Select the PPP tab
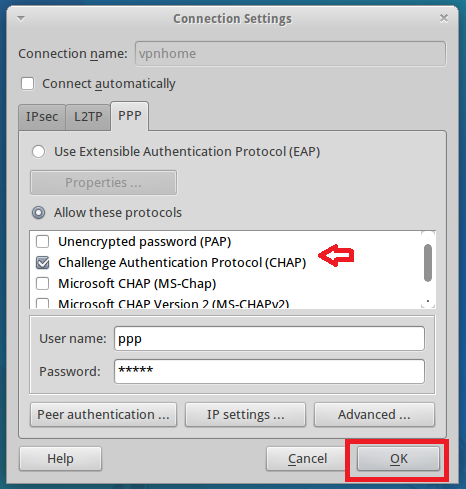This screenshot has height=489, width=466. pyautogui.click(x=130, y=116)
